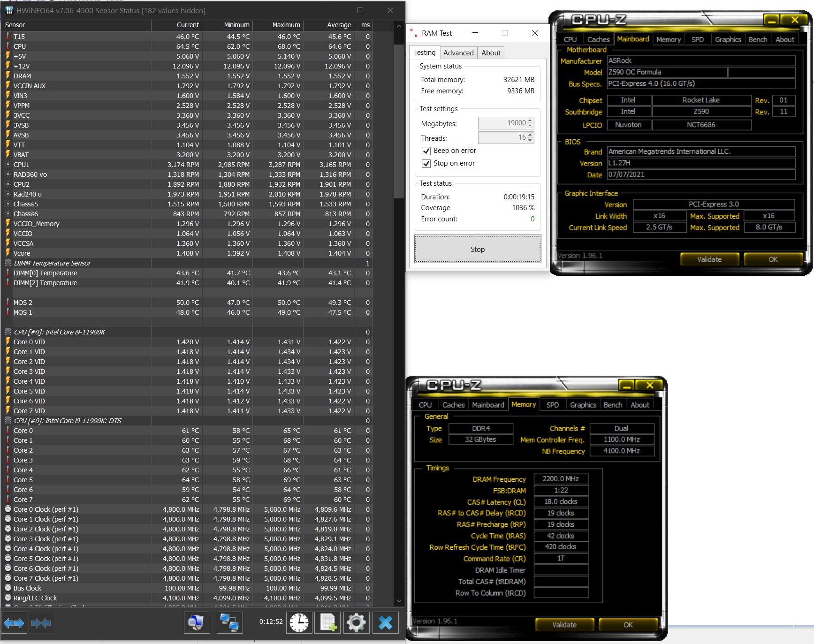Switch to SPD tab in upper CPU-Z window
Screen dimensions: 814x644
pyautogui.click(x=697, y=39)
